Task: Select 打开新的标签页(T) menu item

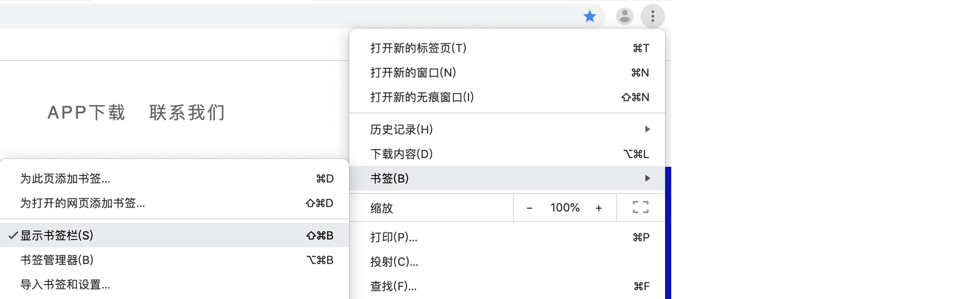Action: coord(507,48)
